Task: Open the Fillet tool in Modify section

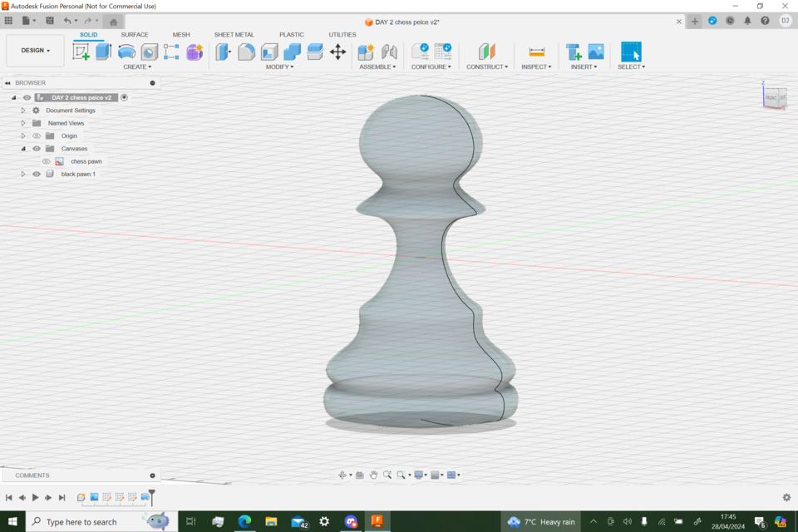Action: tap(244, 52)
